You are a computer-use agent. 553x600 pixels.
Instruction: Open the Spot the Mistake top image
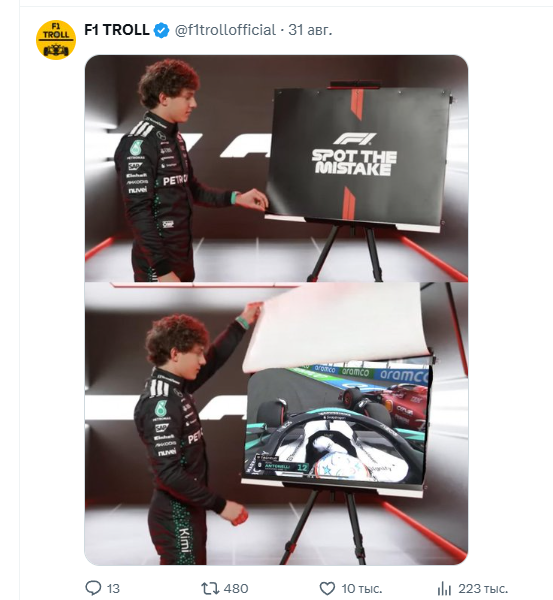(x=276, y=168)
